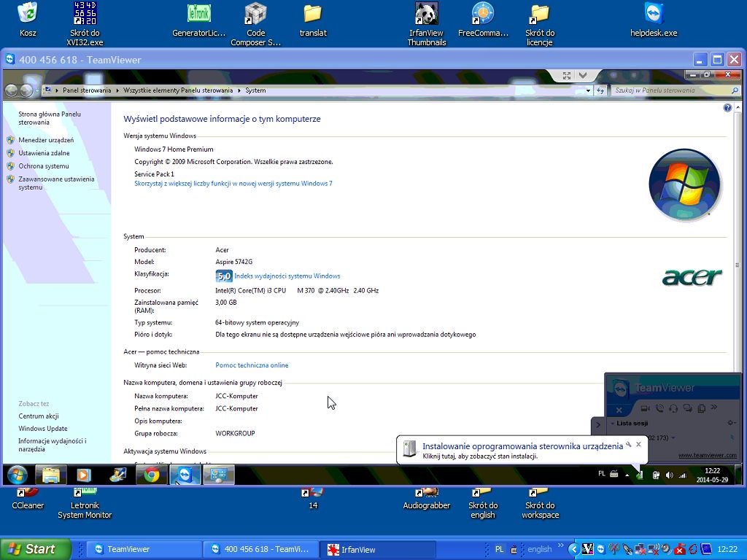Click the remote Windows 7 Start orb
Image resolution: width=747 pixels, height=560 pixels.
pyautogui.click(x=18, y=475)
